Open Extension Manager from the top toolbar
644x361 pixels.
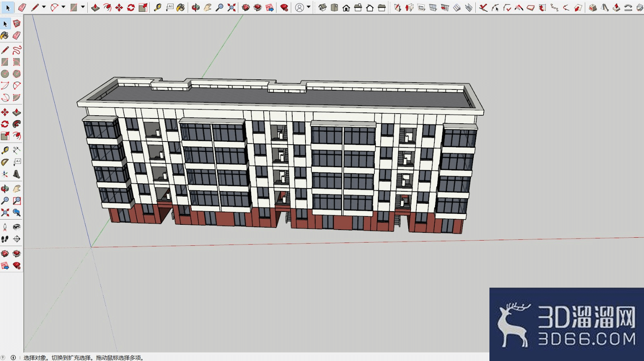coord(285,7)
